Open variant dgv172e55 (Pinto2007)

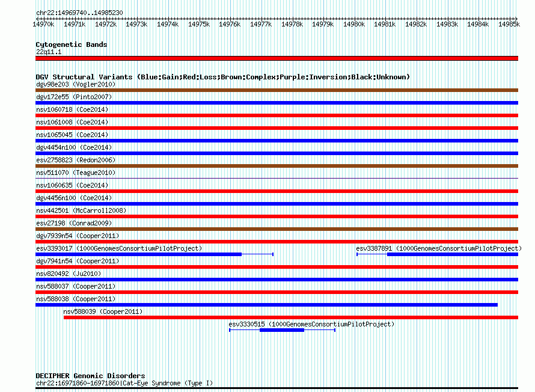click(74, 97)
